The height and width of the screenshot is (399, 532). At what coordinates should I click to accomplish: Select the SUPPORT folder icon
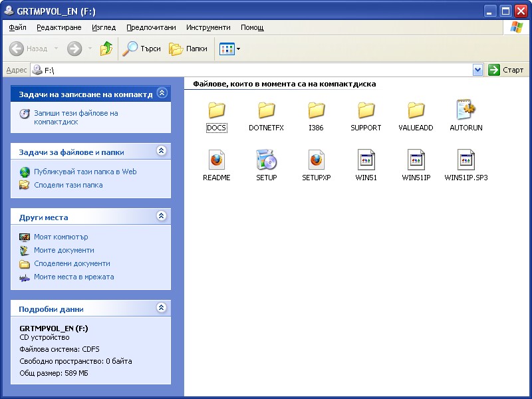366,110
